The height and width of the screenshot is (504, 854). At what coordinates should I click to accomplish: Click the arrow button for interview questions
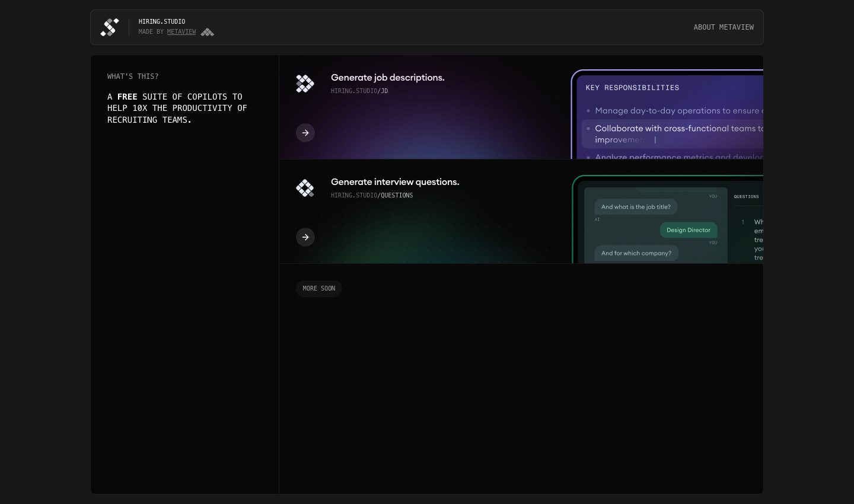pos(305,237)
